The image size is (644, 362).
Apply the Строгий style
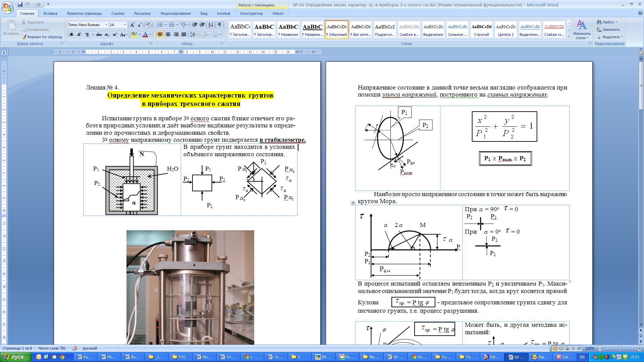[x=482, y=29]
